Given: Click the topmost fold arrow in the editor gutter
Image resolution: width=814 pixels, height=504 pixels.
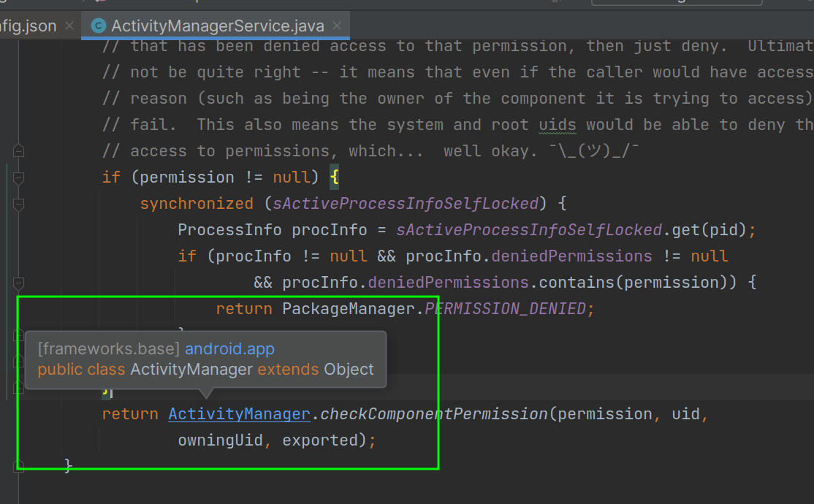Looking at the screenshot, I should click(18, 150).
